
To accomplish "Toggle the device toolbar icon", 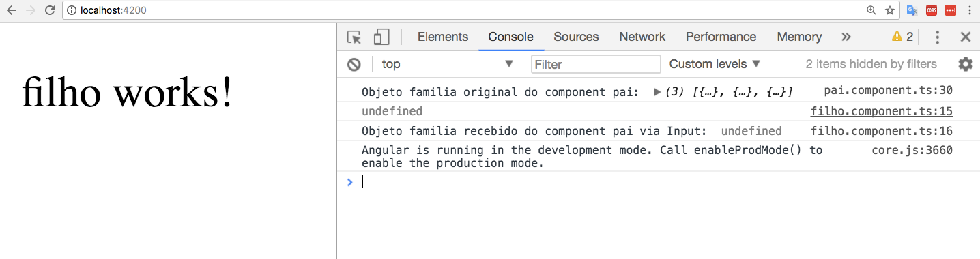I will (381, 37).
